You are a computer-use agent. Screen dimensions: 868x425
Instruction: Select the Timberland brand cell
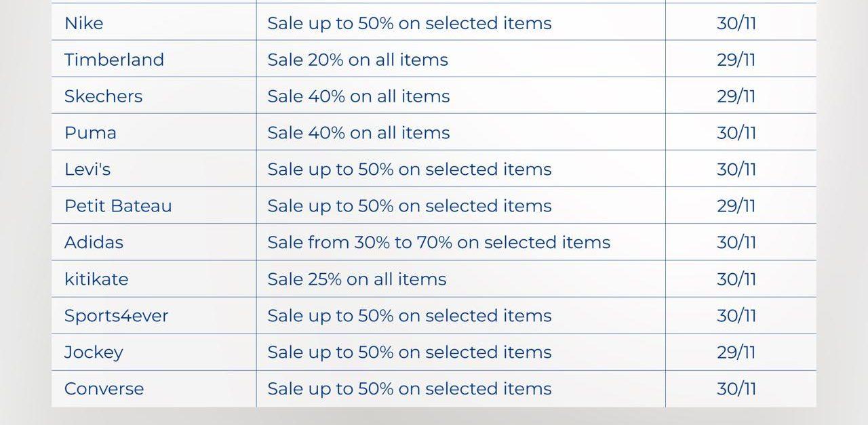(114, 60)
